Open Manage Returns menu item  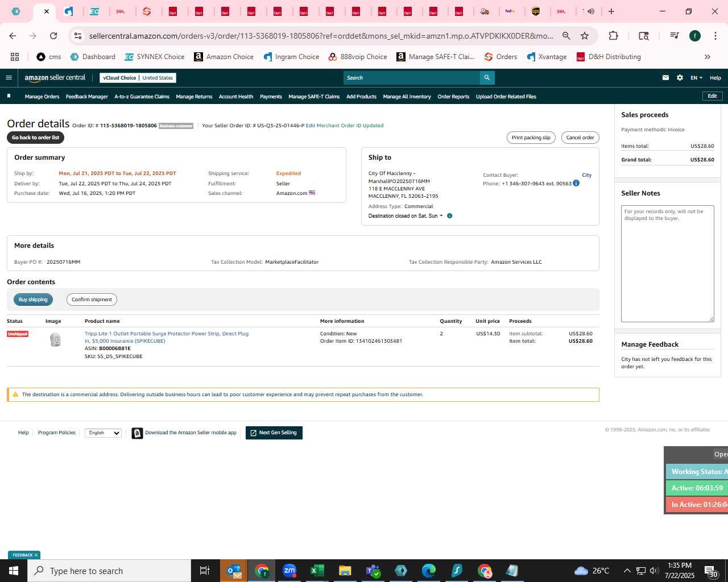(194, 97)
